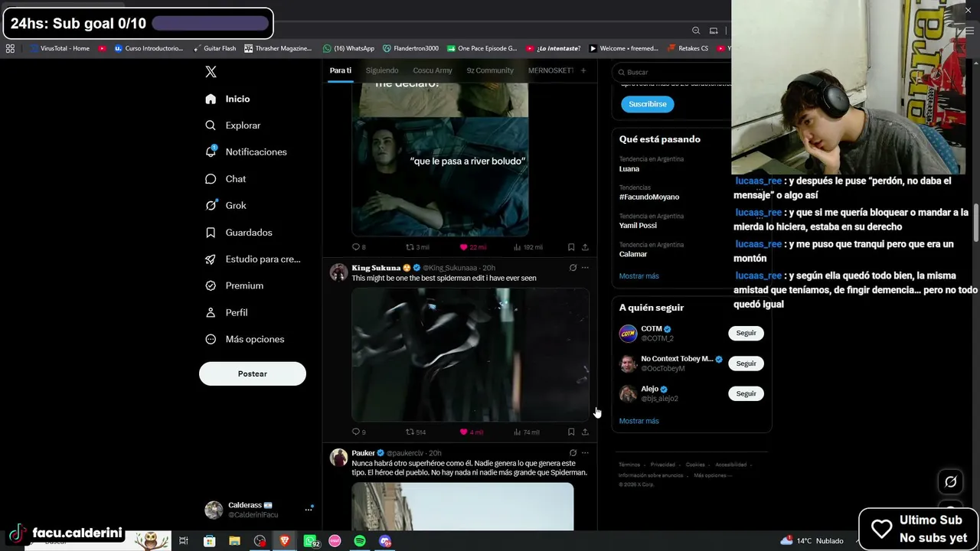Reply to King Sukuna's spiderman post
Image resolution: width=980 pixels, height=551 pixels.
click(358, 432)
